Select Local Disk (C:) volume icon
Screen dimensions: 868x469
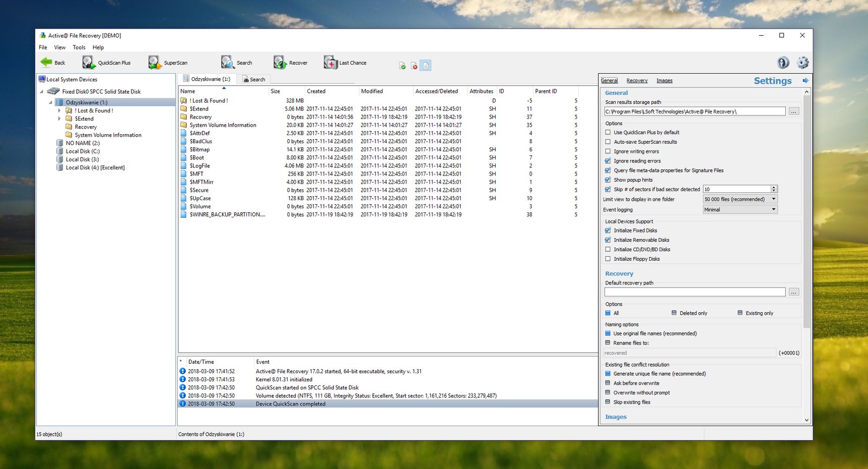(x=60, y=151)
